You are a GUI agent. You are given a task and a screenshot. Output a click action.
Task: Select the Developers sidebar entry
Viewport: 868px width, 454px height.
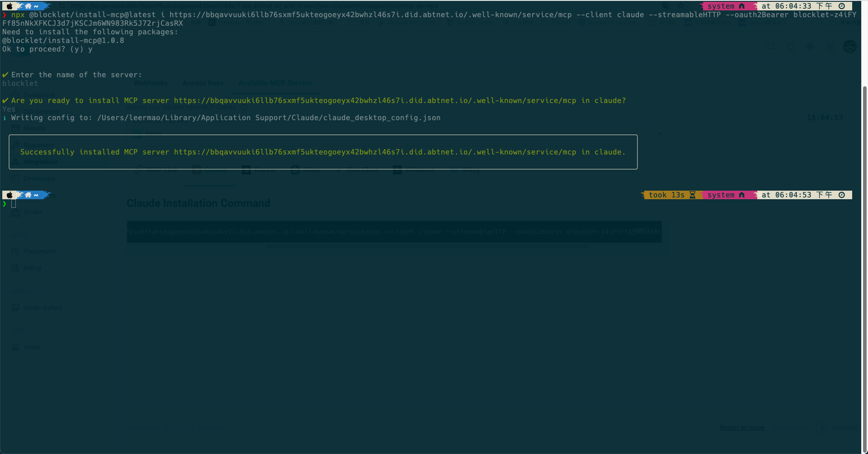39,178
